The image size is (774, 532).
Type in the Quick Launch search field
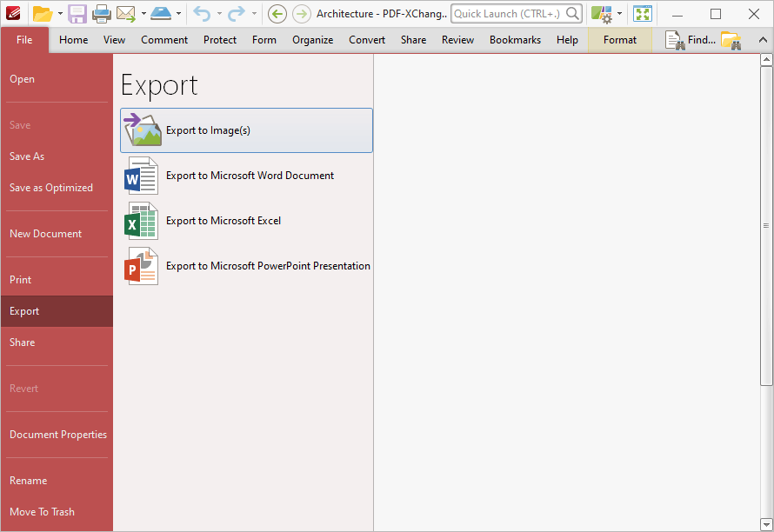(509, 14)
